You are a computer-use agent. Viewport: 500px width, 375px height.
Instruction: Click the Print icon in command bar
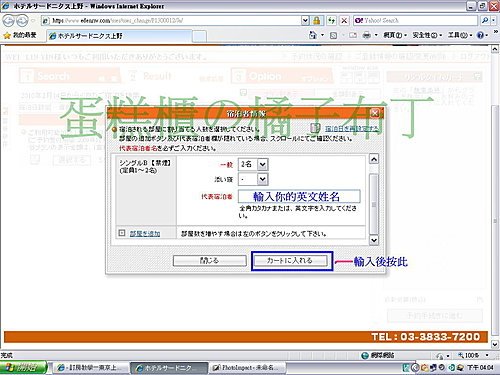pyautogui.click(x=366, y=35)
